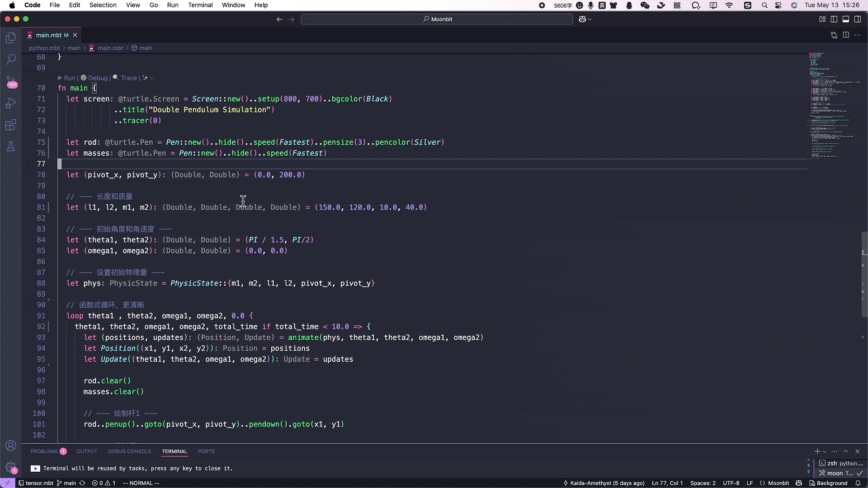Open the Accounts icon in the bottom sidebar
The height and width of the screenshot is (488, 868).
(x=11, y=446)
